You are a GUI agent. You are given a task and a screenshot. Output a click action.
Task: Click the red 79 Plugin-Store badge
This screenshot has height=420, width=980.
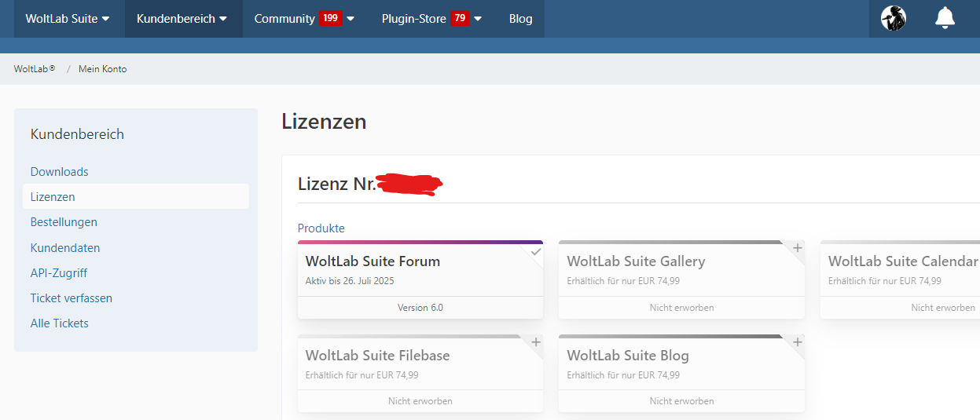(460, 18)
